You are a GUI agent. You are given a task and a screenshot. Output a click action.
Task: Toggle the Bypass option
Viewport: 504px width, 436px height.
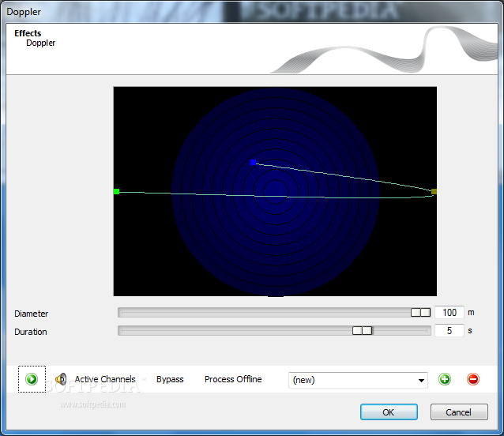(170, 379)
